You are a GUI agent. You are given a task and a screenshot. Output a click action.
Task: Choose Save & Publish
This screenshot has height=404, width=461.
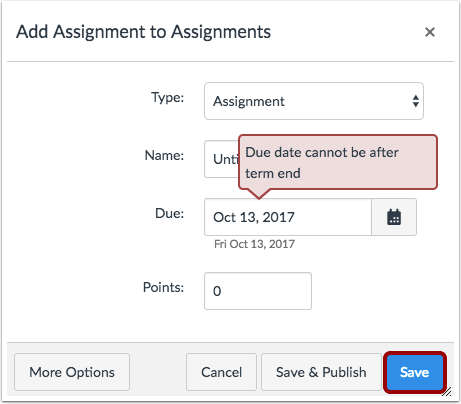click(321, 372)
